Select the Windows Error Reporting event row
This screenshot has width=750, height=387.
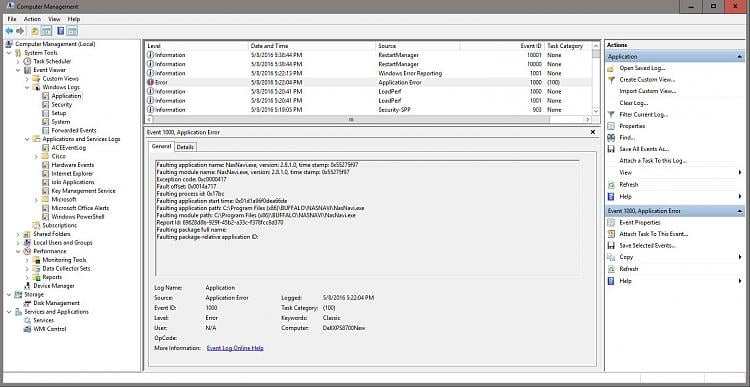(x=368, y=73)
